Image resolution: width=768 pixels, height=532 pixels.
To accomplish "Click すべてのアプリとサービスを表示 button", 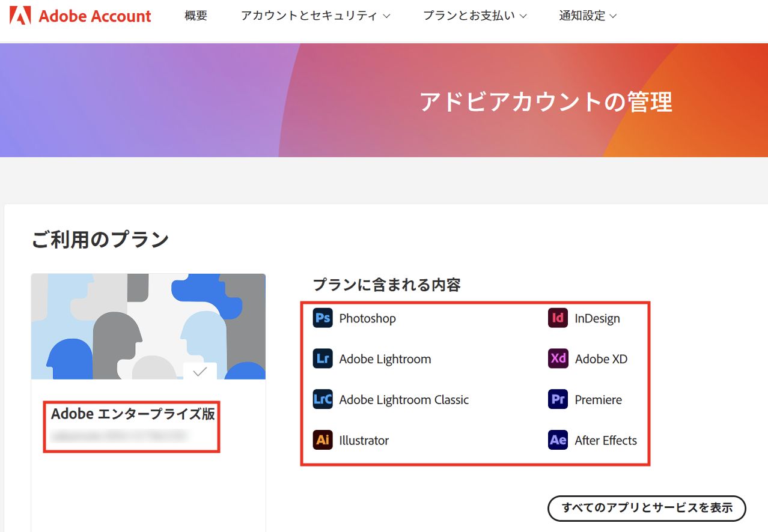I will click(x=647, y=508).
